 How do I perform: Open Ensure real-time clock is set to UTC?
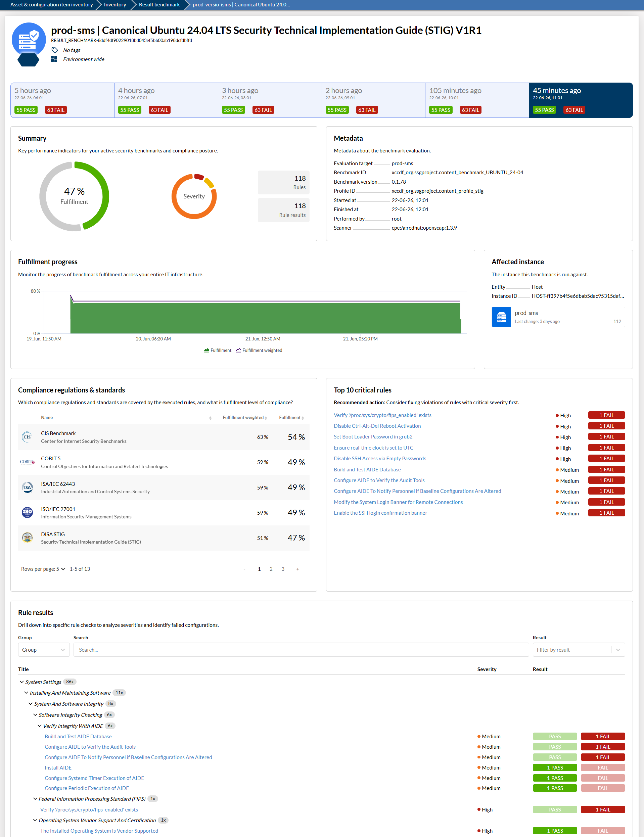pyautogui.click(x=373, y=448)
